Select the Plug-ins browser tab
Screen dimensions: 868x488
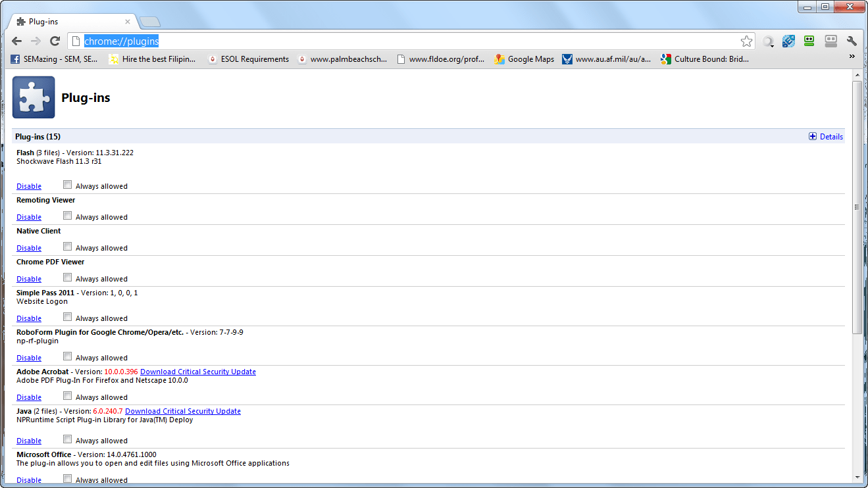click(71, 22)
